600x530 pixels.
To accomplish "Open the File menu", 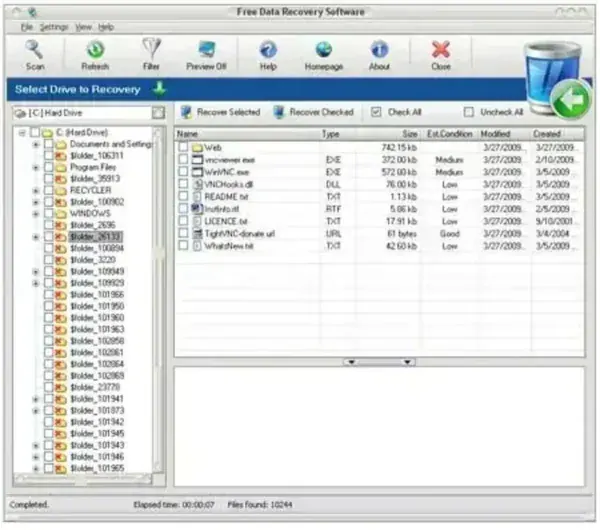I will (26, 27).
